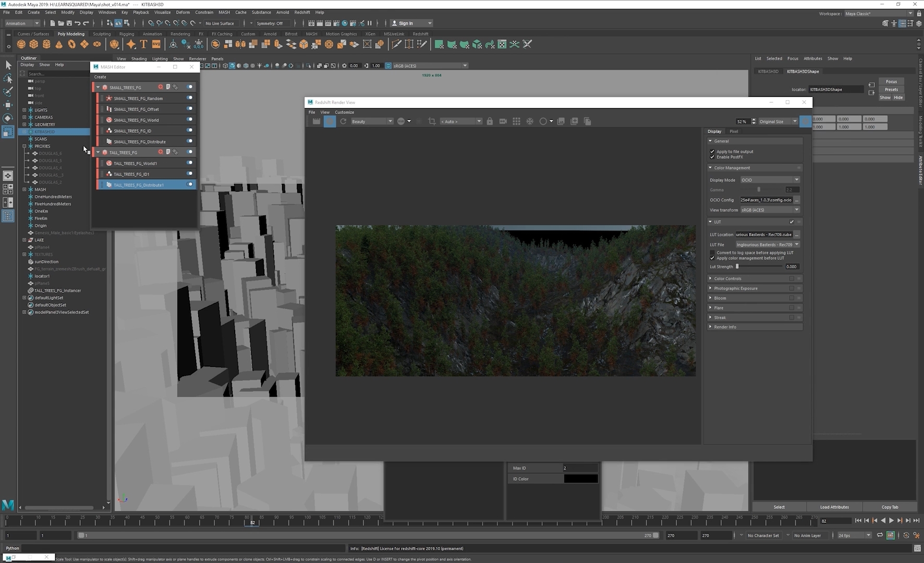This screenshot has height=563, width=924.
Task: Click the snowflake freeze icon in Render View
Action: (530, 121)
